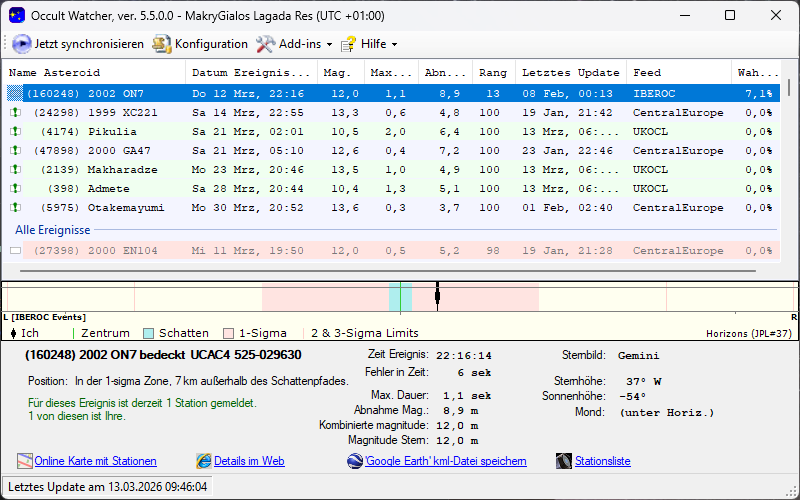Click 'Google Earth' kml-Datei speichern link
Screen dimensions: 800x500
[445, 461]
